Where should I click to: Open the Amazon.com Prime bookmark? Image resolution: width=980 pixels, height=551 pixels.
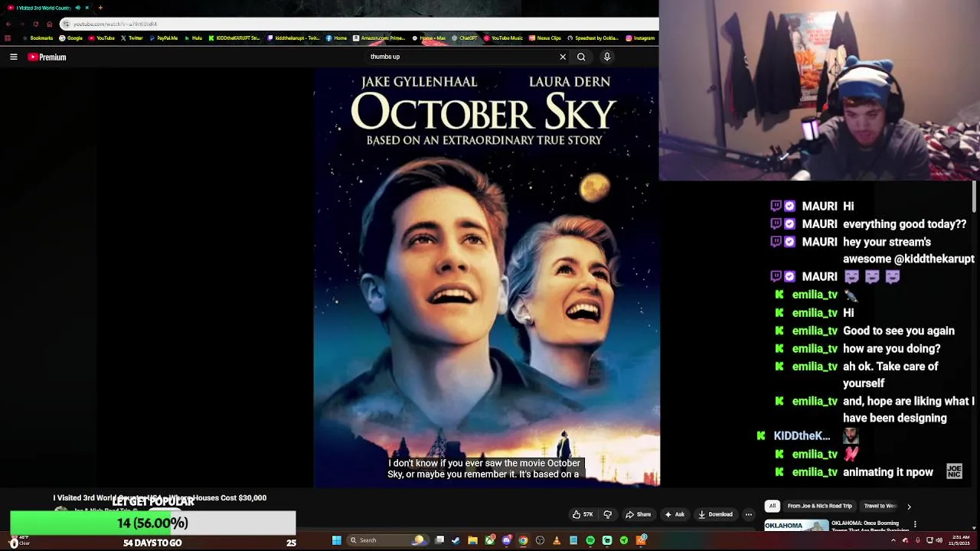(380, 38)
